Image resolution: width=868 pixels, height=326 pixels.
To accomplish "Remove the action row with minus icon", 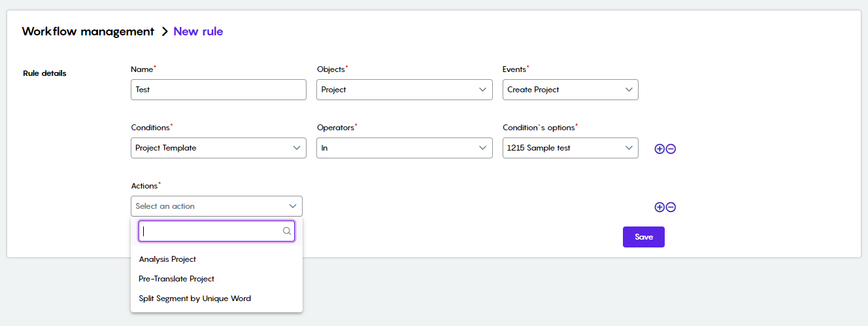I will pos(671,207).
